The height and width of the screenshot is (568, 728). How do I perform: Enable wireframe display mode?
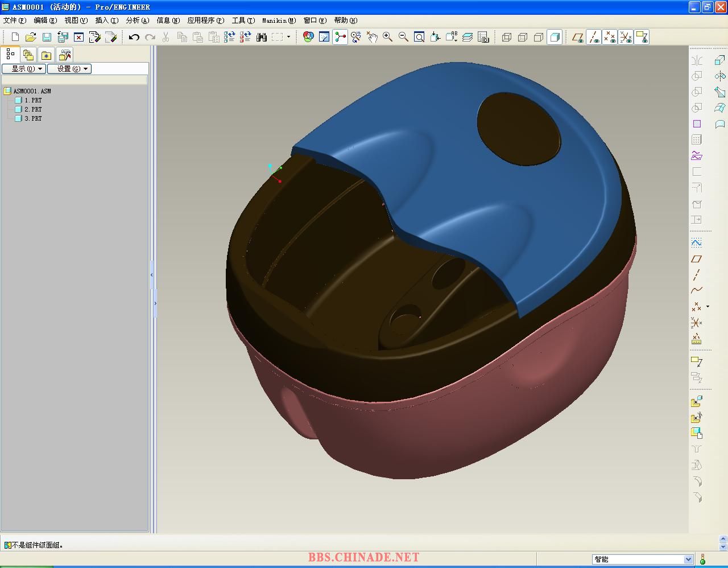[x=507, y=38]
